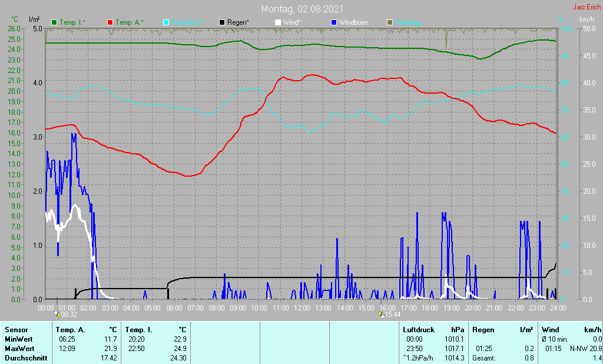The width and height of the screenshot is (603, 364).
Task: Click the '24:00' x-axis label
Action: coord(558,308)
